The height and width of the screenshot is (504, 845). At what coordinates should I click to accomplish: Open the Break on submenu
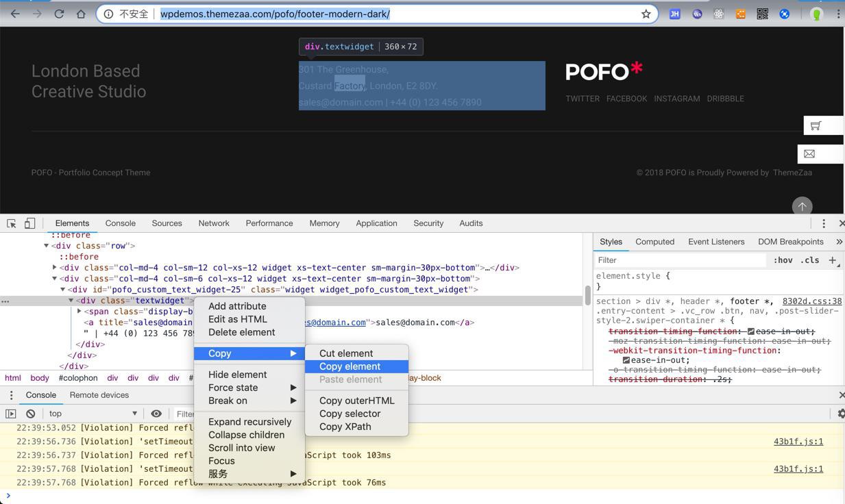pyautogui.click(x=249, y=401)
